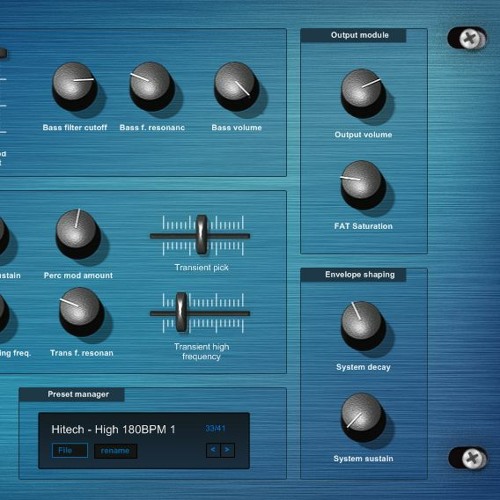Go to previous preset with left arrow
The image size is (500, 500).
click(x=213, y=450)
